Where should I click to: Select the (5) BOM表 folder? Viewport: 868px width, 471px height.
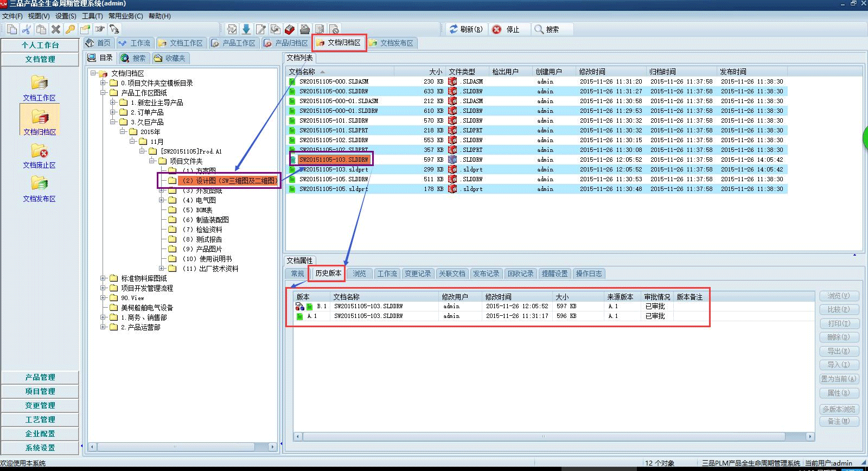(204, 210)
